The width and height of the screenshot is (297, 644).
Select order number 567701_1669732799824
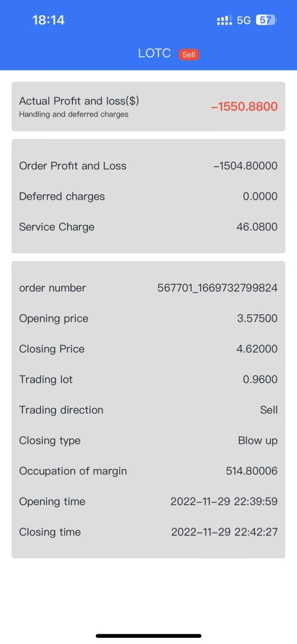coord(217,288)
